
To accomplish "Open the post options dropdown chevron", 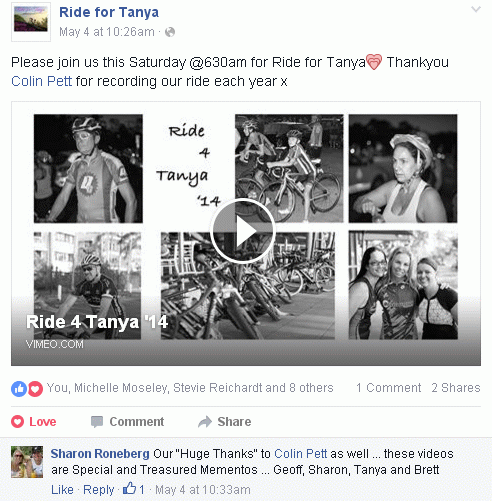I will tap(476, 9).
